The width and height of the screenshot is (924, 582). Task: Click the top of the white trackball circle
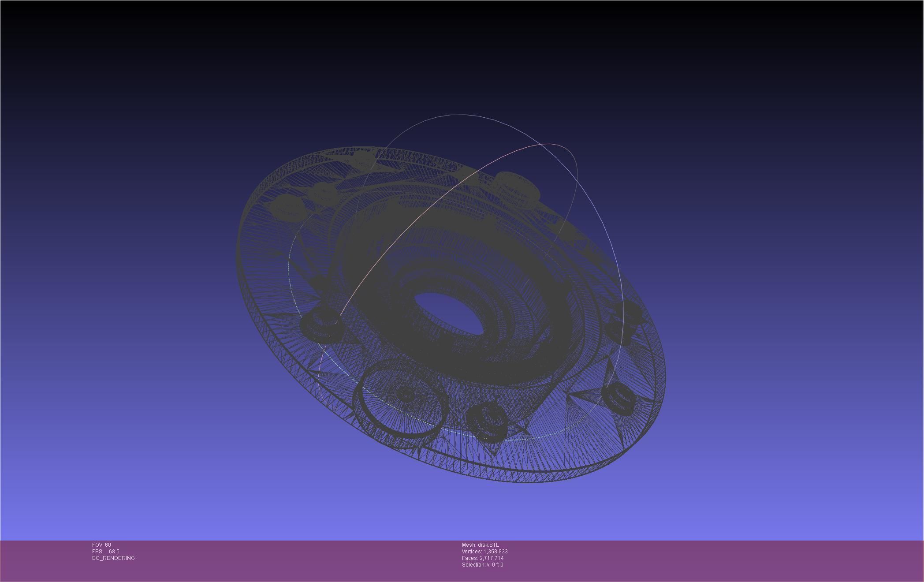(458, 115)
